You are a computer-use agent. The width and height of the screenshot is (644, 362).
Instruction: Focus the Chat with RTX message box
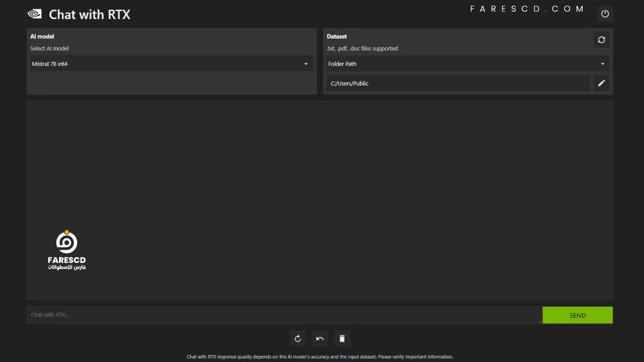click(x=284, y=315)
